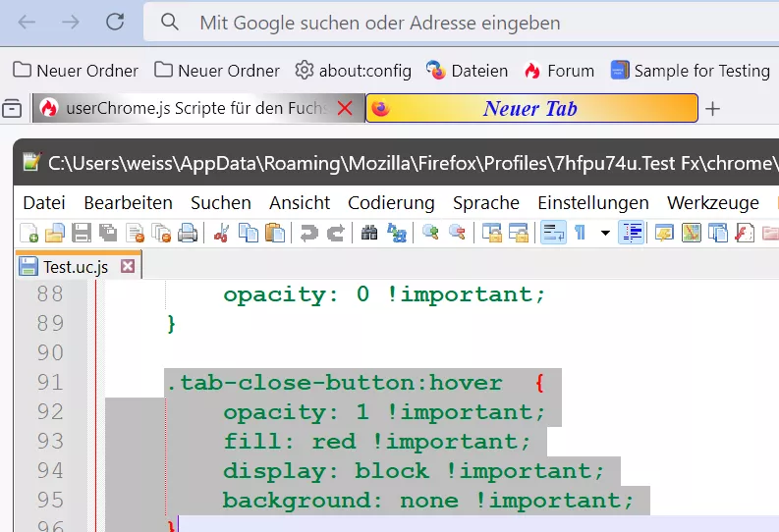Viewport: 779px width, 532px height.
Task: Open the first Neuer Ordner bookmark folder
Action: pyautogui.click(x=75, y=71)
